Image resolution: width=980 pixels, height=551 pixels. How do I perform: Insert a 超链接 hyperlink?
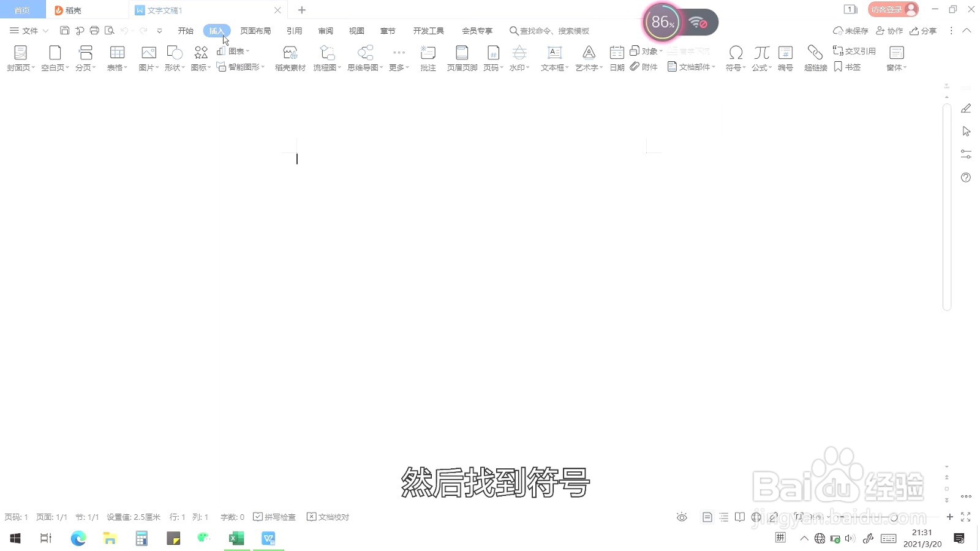[815, 58]
